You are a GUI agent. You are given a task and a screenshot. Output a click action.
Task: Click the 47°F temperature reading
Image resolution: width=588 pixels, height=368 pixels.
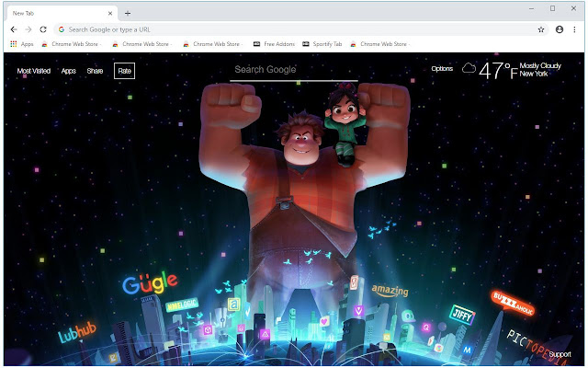point(498,70)
